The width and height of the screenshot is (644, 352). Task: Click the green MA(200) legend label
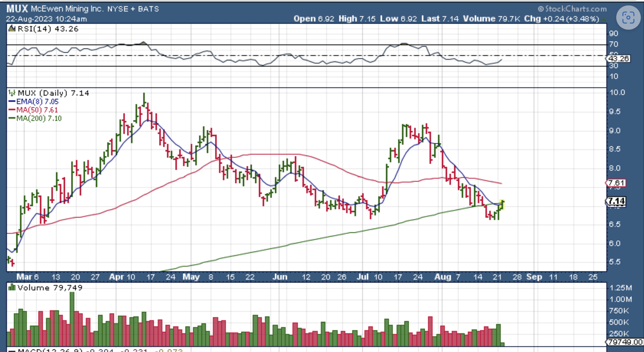click(x=39, y=119)
